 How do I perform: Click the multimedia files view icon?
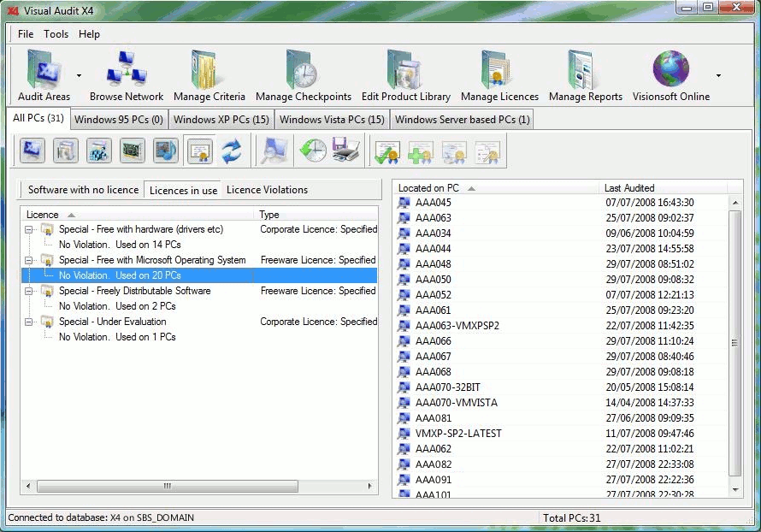166,151
